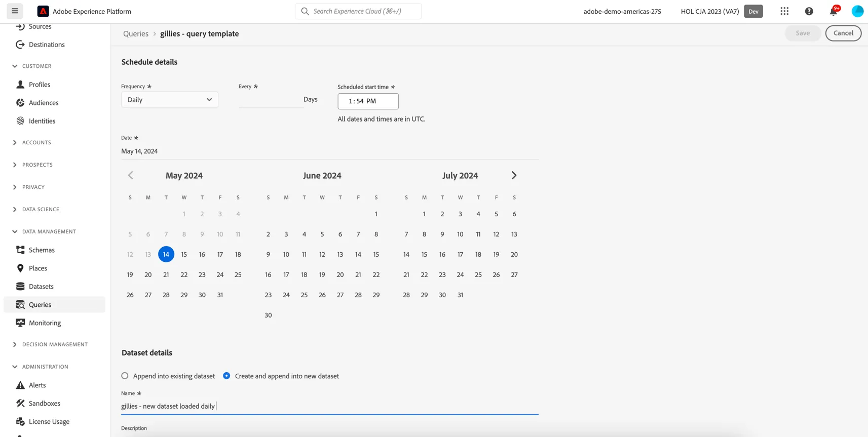Collapse the Administration section

click(x=15, y=367)
